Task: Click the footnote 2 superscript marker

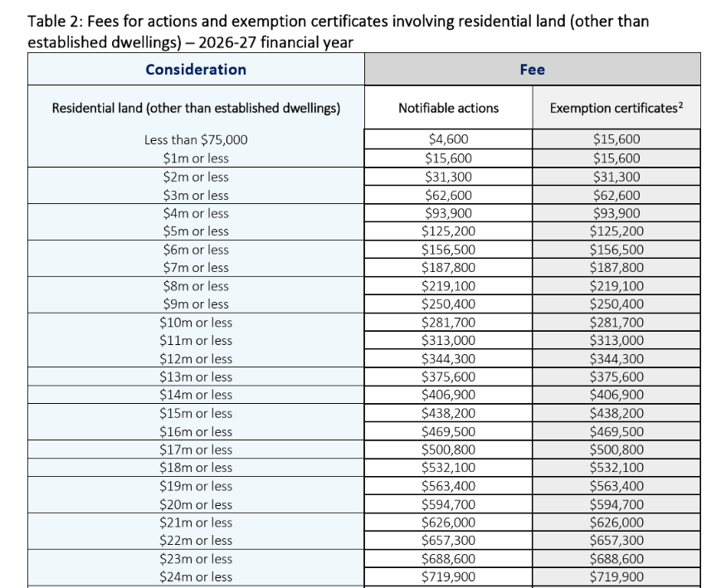Action: coord(680,104)
